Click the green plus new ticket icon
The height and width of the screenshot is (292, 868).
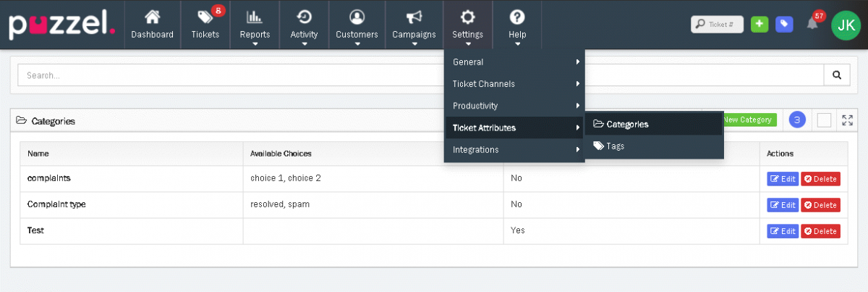[759, 24]
